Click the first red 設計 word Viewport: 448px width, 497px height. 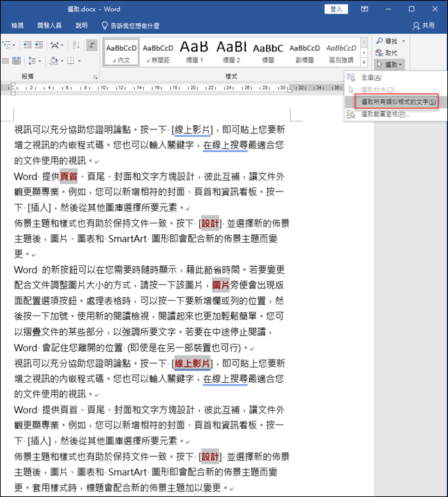(x=210, y=223)
